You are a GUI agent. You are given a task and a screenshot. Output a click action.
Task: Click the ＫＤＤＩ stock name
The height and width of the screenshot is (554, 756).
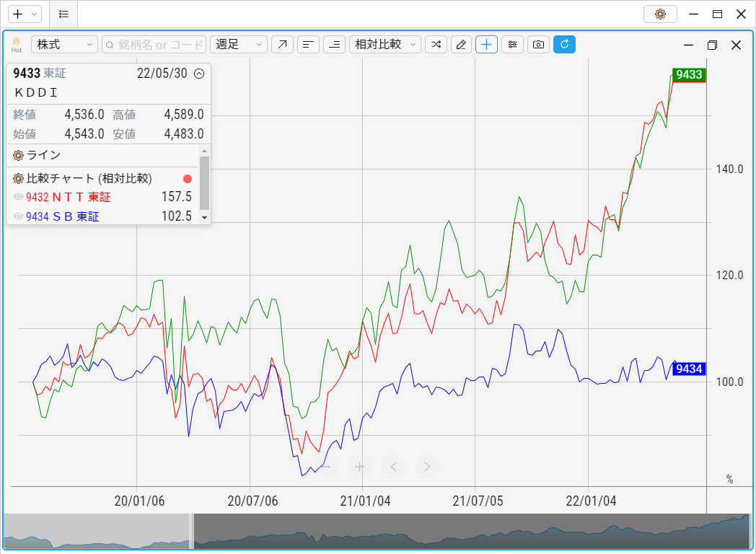coord(36,92)
